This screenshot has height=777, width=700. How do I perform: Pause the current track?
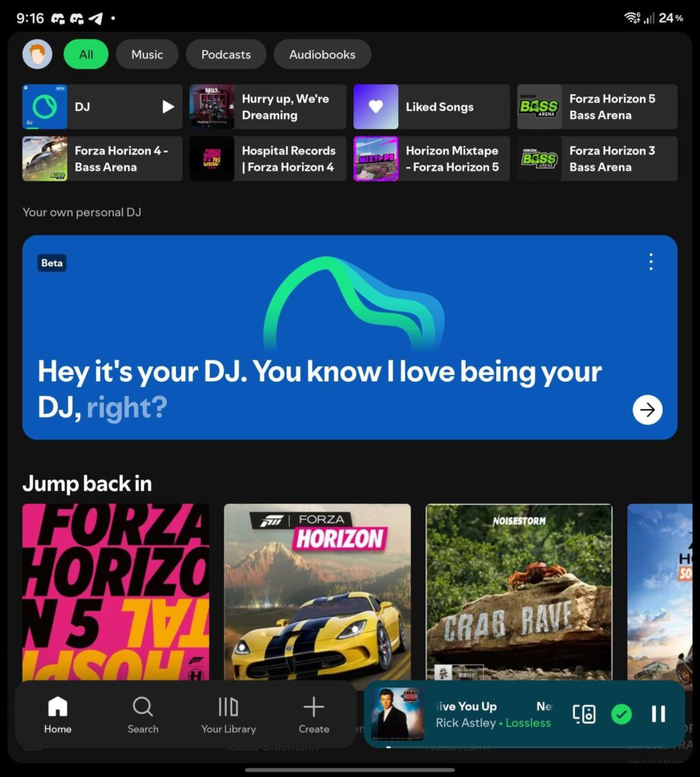point(658,714)
